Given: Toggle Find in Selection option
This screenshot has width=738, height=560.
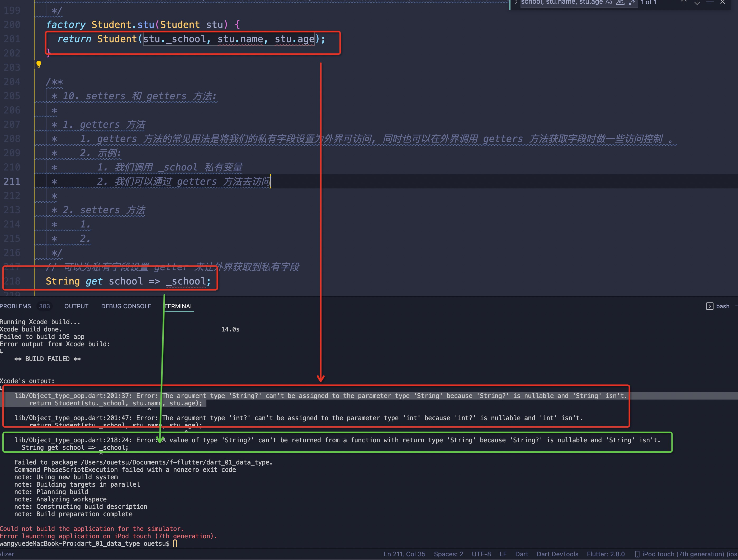Looking at the screenshot, I should pyautogui.click(x=710, y=2).
